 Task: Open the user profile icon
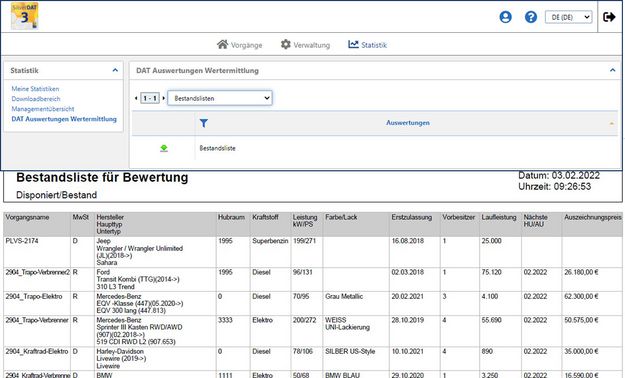505,17
